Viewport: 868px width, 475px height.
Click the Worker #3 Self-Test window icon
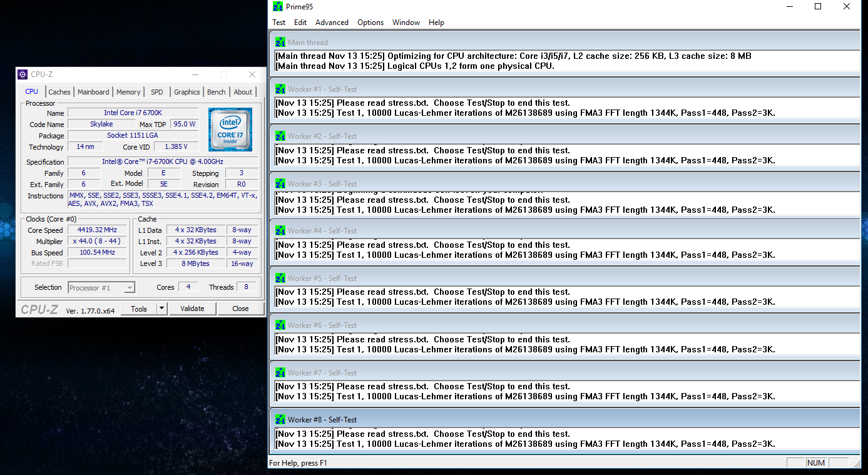pyautogui.click(x=280, y=184)
